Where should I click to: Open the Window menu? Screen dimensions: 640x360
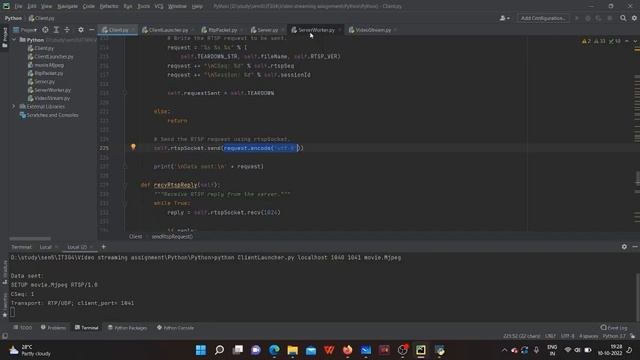click(x=177, y=6)
